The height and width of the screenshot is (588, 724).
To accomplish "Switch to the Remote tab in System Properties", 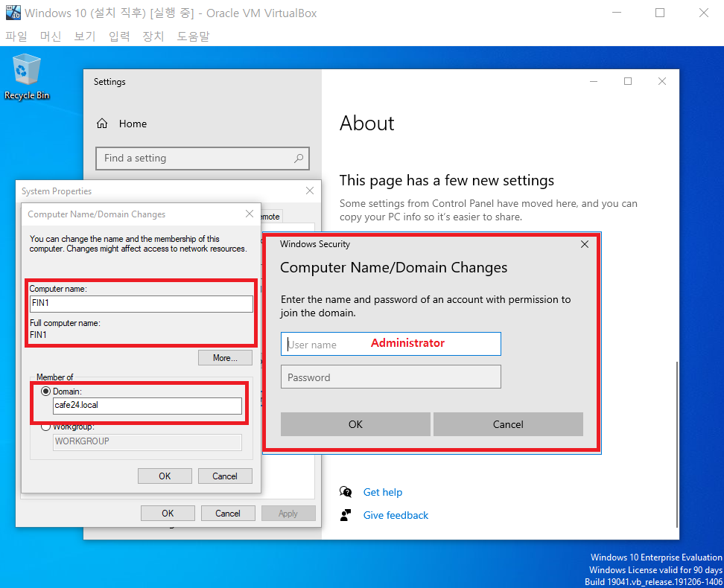I will (271, 217).
